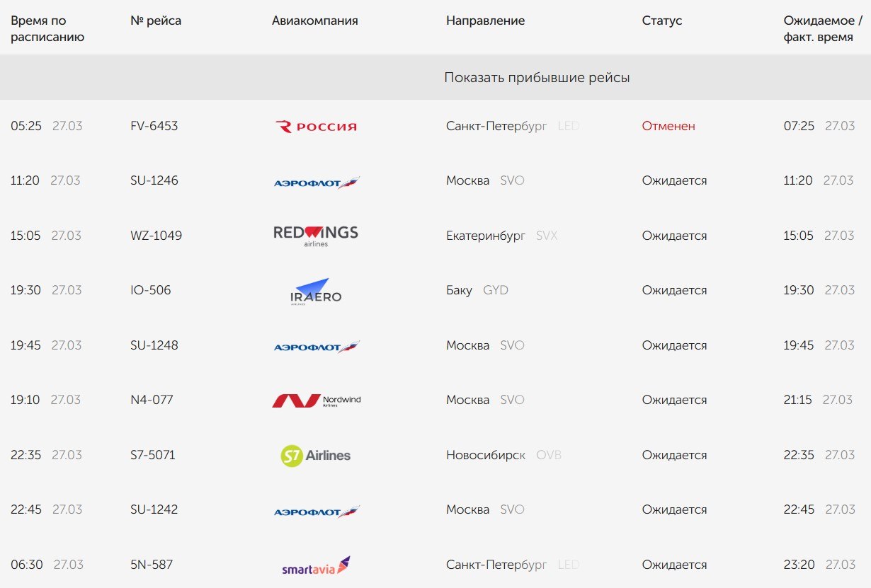Click the 'Статус' column header
871x588 pixels.
point(661,21)
